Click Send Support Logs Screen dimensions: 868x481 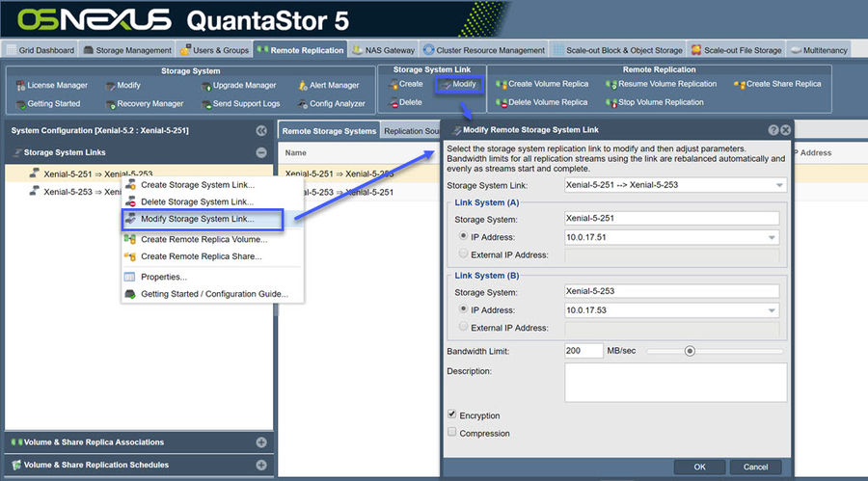click(241, 103)
